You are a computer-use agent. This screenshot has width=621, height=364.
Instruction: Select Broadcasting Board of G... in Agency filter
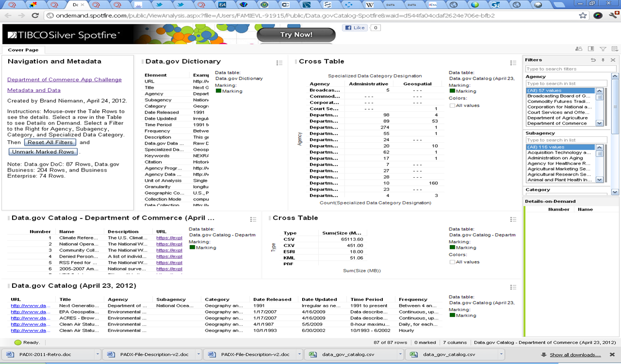pyautogui.click(x=560, y=96)
